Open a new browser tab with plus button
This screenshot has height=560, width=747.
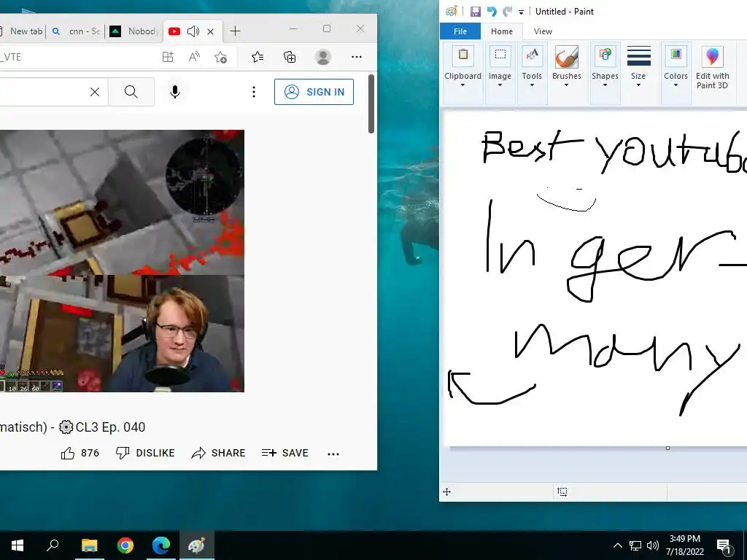[235, 31]
